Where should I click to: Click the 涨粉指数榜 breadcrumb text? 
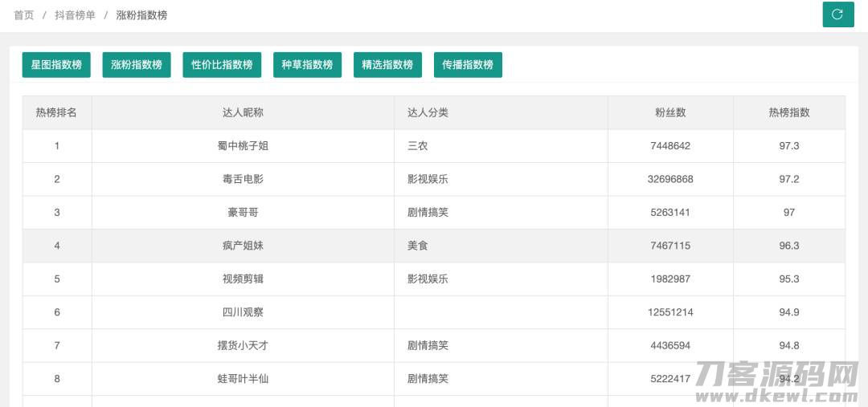(x=141, y=15)
